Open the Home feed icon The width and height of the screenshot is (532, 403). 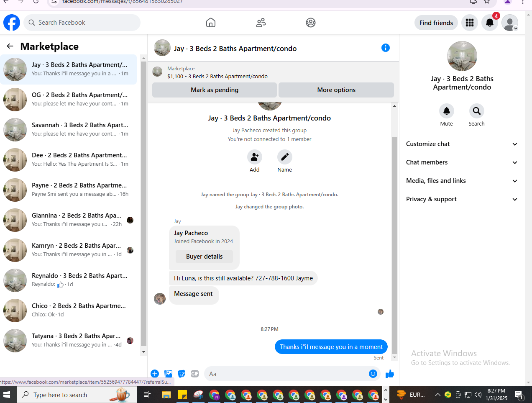[x=211, y=23]
